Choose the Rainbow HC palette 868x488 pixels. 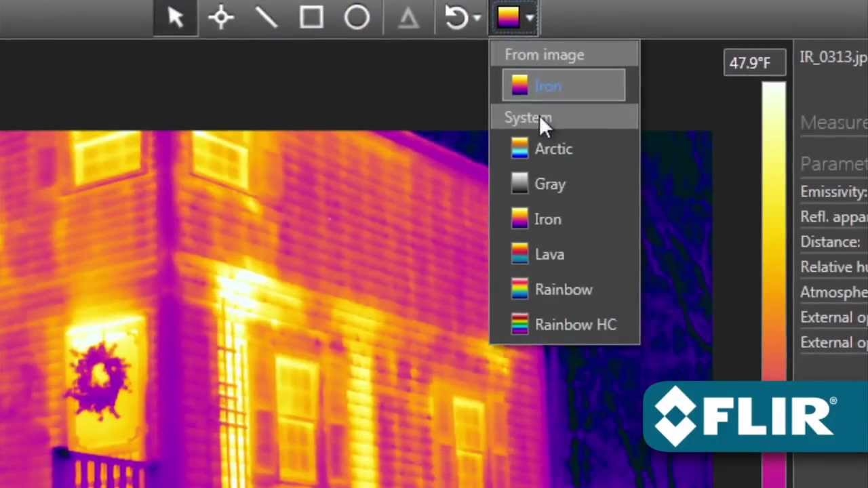(575, 325)
